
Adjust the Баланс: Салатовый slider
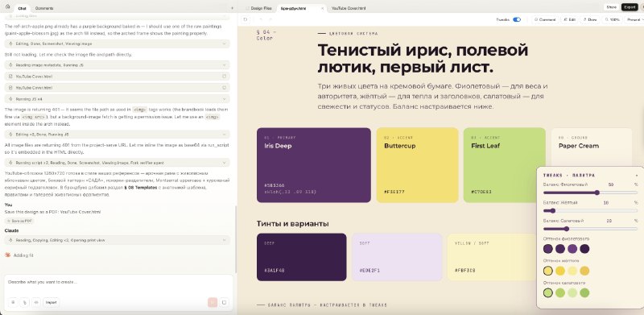(590, 229)
